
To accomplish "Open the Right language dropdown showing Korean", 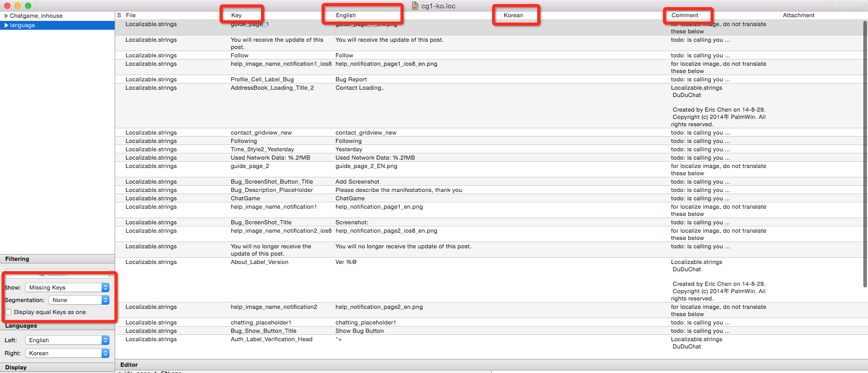I will (x=67, y=353).
